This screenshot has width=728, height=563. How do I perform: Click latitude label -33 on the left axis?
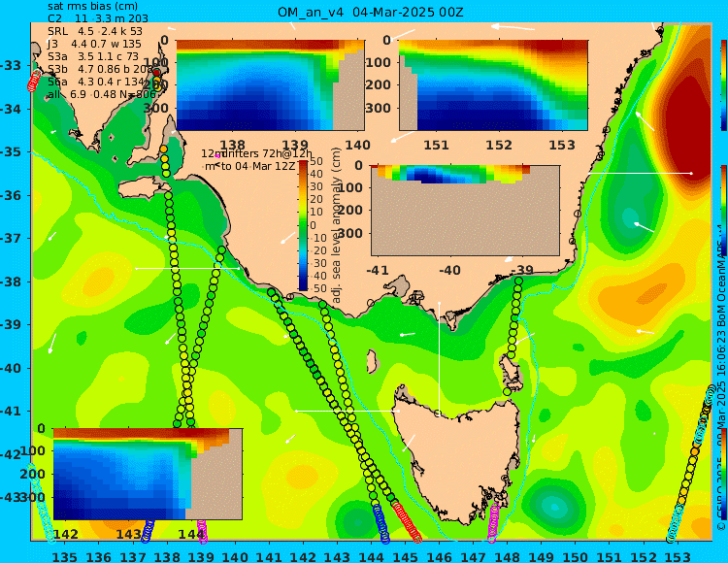10,65
